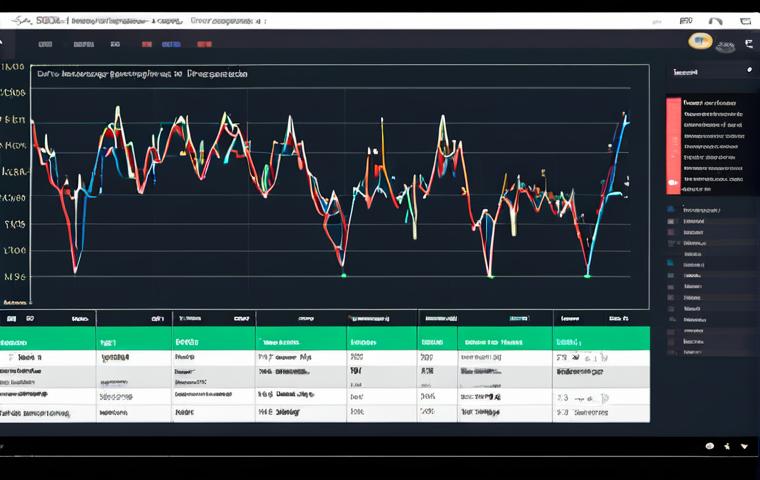Click the headphone-shaped icon in the title bar
Image resolution: width=760 pixels, height=480 pixels.
coord(715,21)
